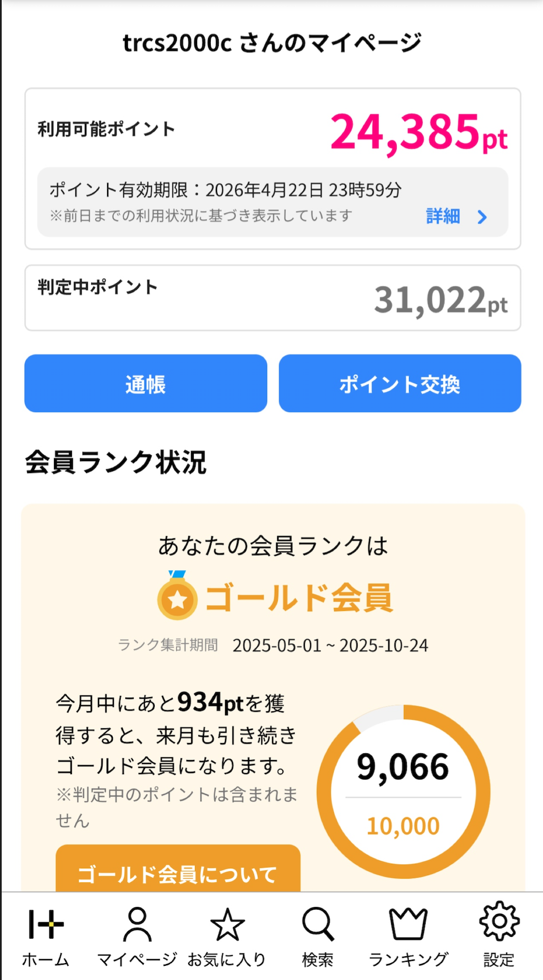Tap the 会員ランク状況 section heading

click(x=116, y=462)
